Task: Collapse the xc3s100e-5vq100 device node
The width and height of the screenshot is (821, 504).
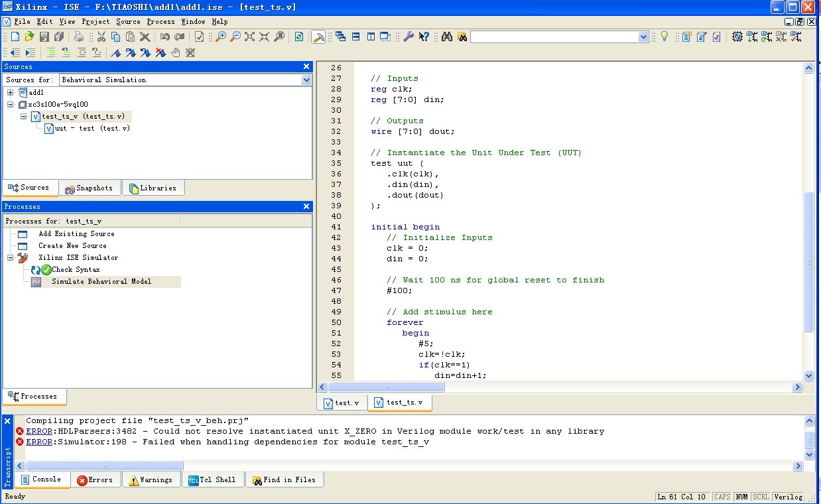Action: [x=11, y=105]
